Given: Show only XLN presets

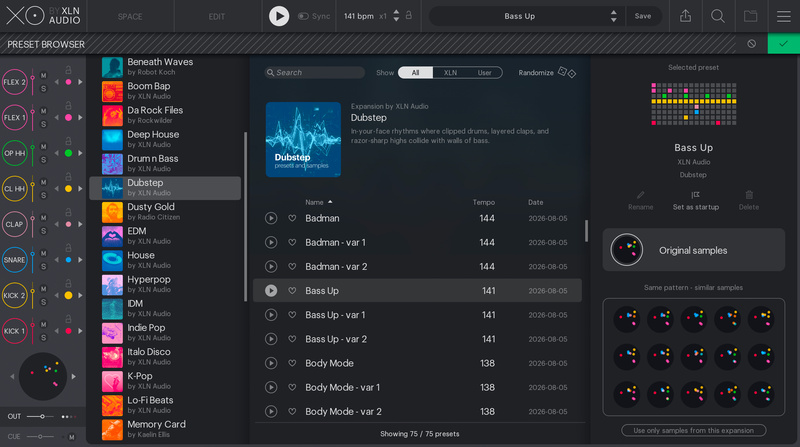Looking at the screenshot, I should point(450,72).
